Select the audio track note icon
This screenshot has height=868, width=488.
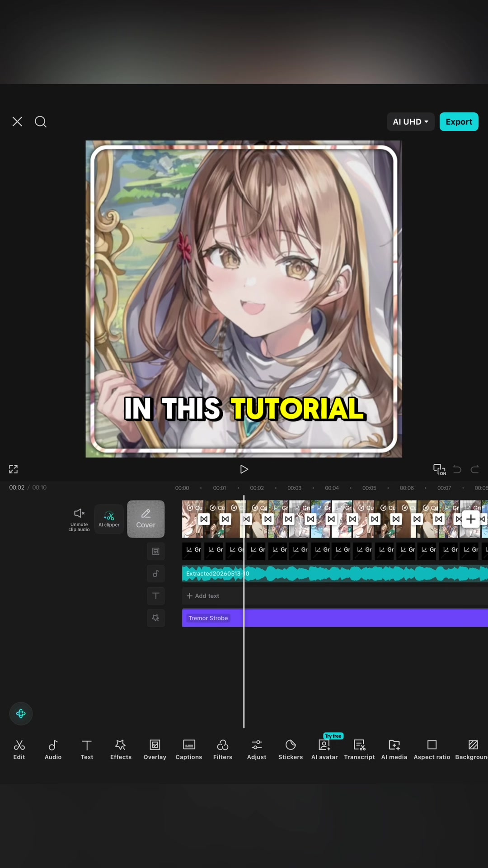coord(156,573)
